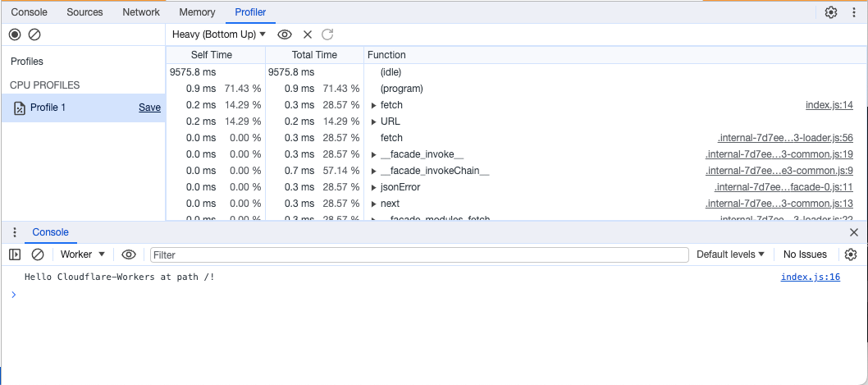Switch to the Network tab
The image size is (868, 385).
(141, 12)
